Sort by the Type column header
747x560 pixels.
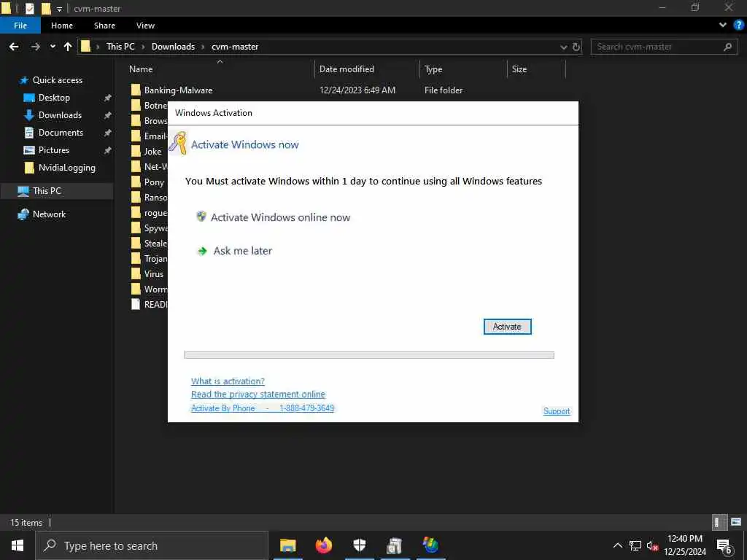pyautogui.click(x=433, y=69)
